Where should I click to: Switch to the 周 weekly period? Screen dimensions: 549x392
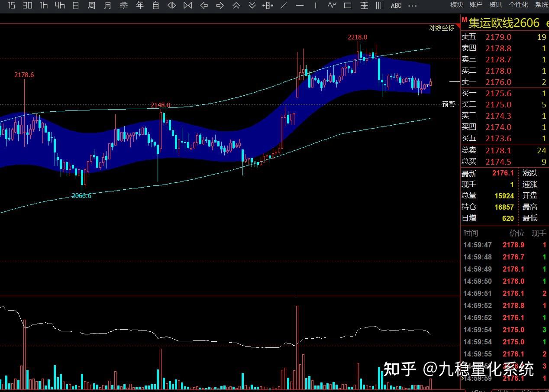[91, 5]
